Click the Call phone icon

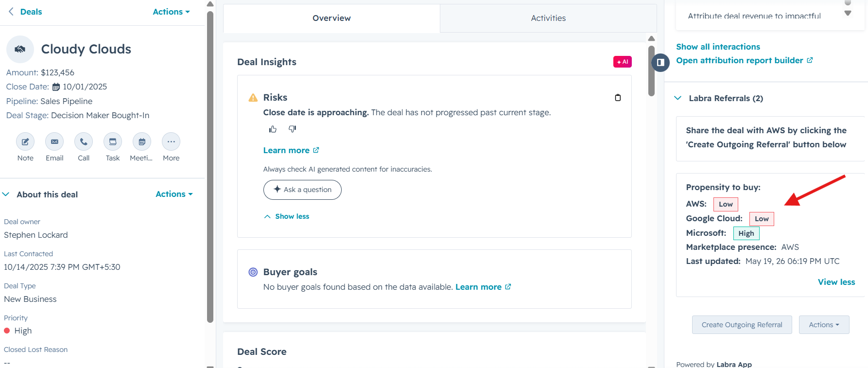point(84,142)
